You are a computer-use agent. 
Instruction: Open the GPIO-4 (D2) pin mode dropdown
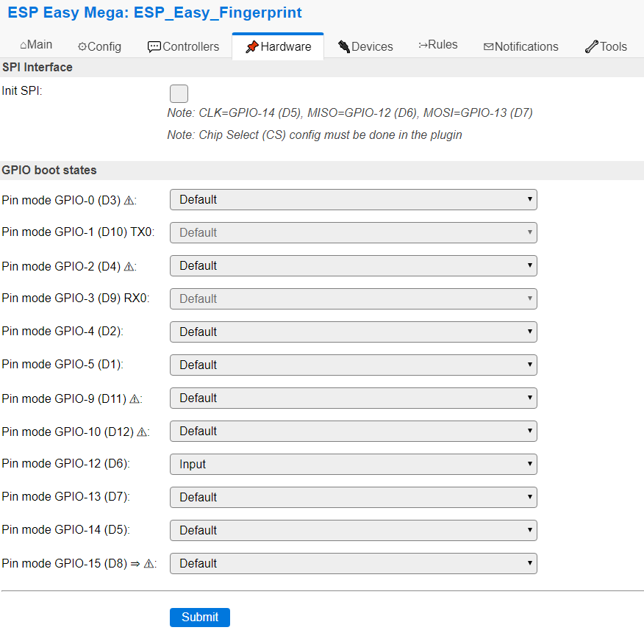tap(353, 332)
